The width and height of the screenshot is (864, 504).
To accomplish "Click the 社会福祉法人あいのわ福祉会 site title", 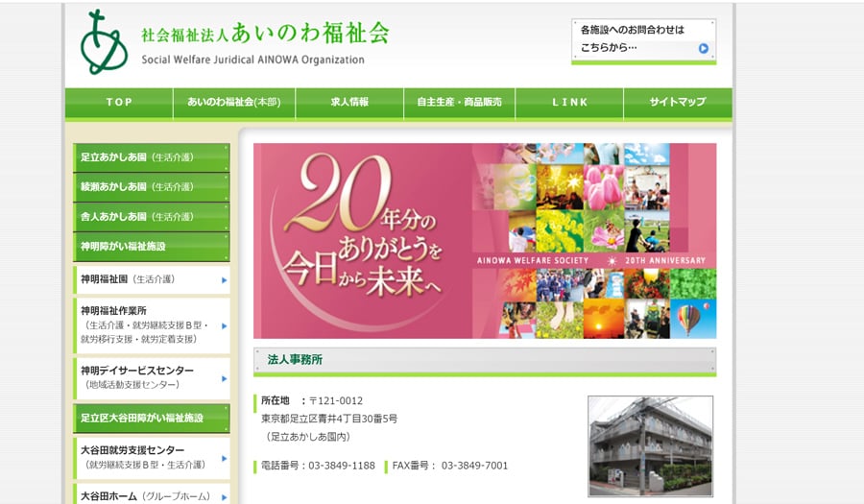I will pos(265,34).
